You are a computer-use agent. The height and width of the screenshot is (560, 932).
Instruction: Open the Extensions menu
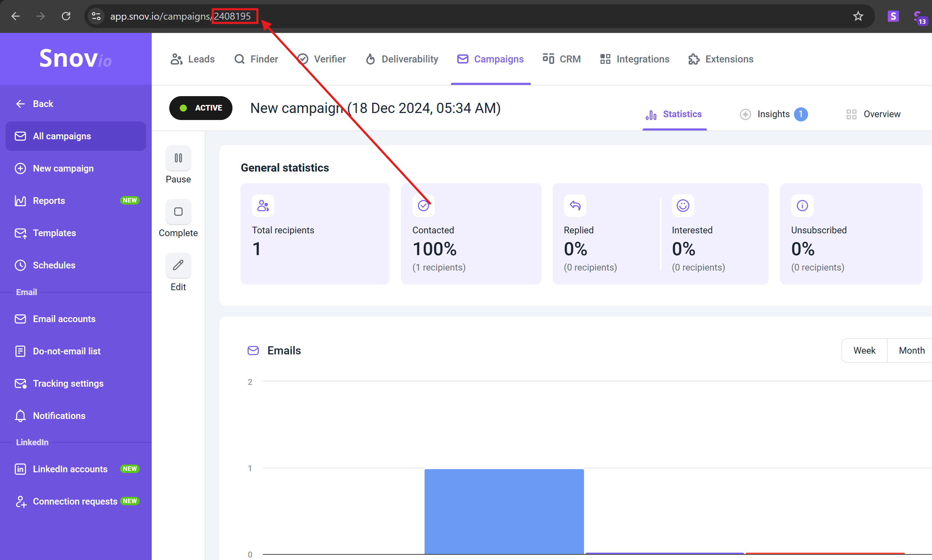(721, 59)
